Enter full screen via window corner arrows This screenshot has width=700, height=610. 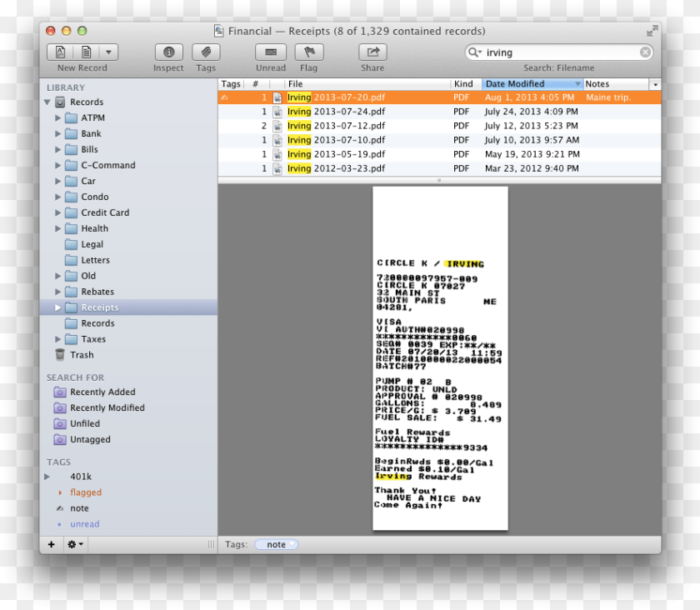coord(652,31)
